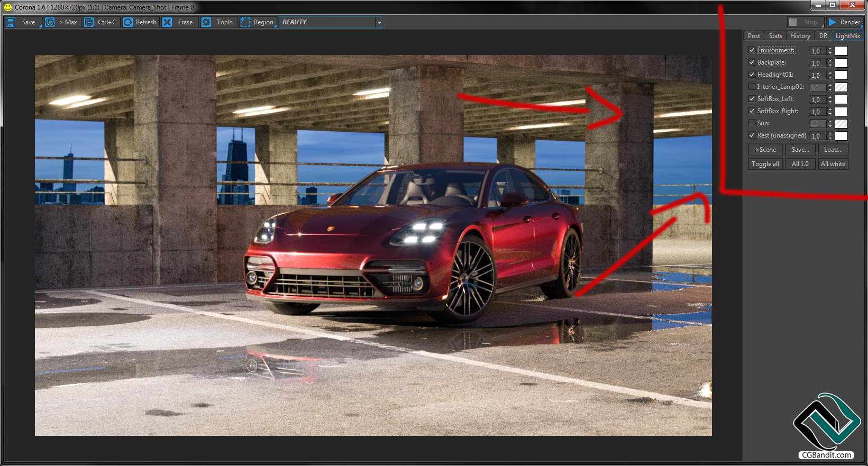Screen dimensions: 868x466
Task: Minimize the Corona frame buffer window
Action: tap(818, 5)
